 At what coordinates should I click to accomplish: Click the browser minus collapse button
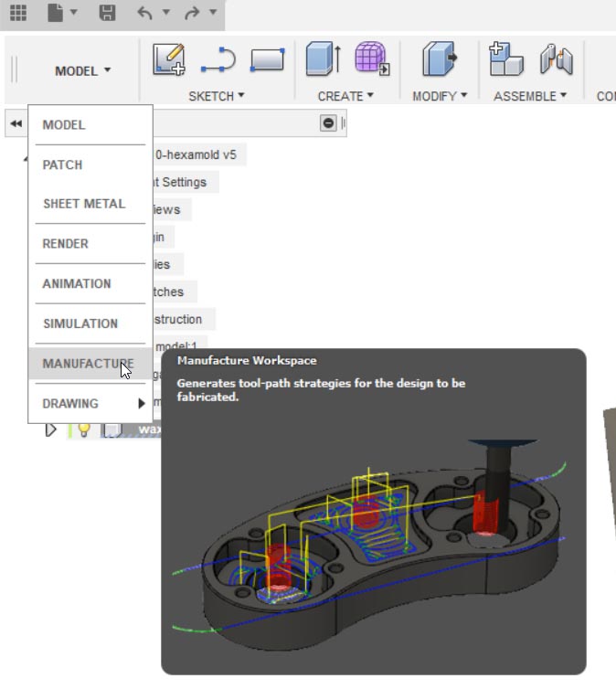pos(328,123)
